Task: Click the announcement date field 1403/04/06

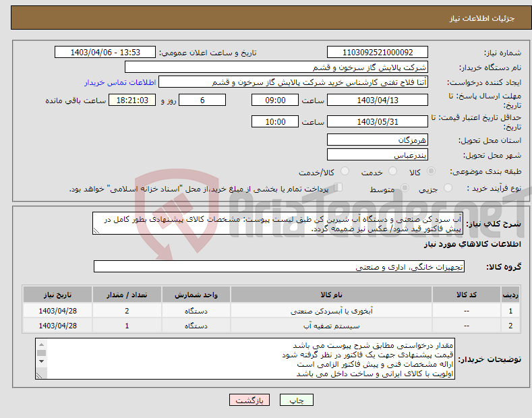Action: tap(105, 53)
